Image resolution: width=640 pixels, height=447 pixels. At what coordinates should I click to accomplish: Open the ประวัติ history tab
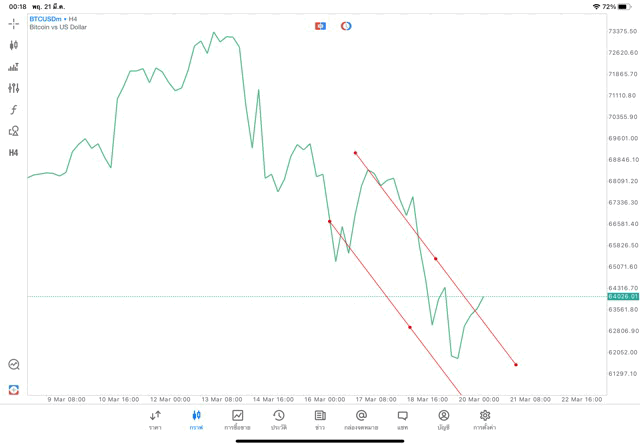click(278, 419)
